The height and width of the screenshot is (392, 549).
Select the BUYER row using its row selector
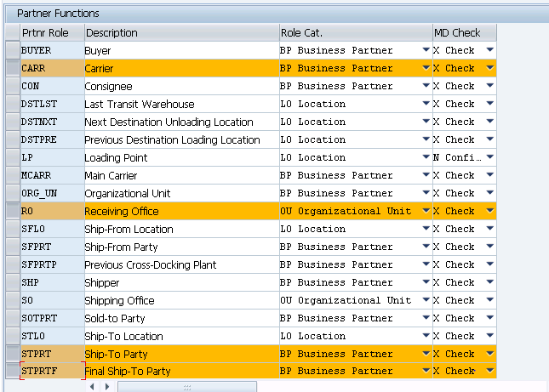coord(12,50)
